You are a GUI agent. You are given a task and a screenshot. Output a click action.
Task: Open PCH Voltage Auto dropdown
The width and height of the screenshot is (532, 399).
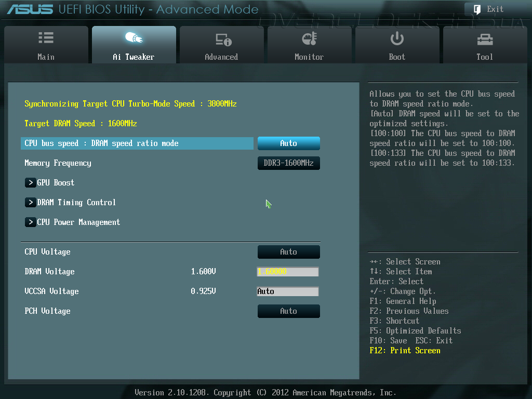[x=289, y=311]
